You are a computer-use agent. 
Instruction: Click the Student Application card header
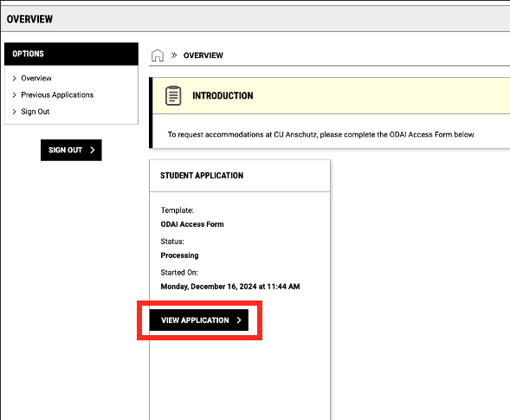(240, 176)
